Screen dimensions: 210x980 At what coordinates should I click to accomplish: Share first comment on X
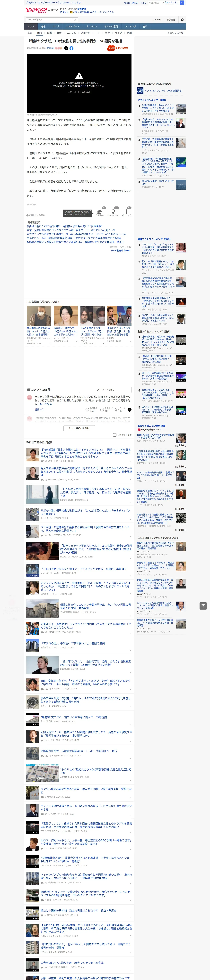point(129,410)
